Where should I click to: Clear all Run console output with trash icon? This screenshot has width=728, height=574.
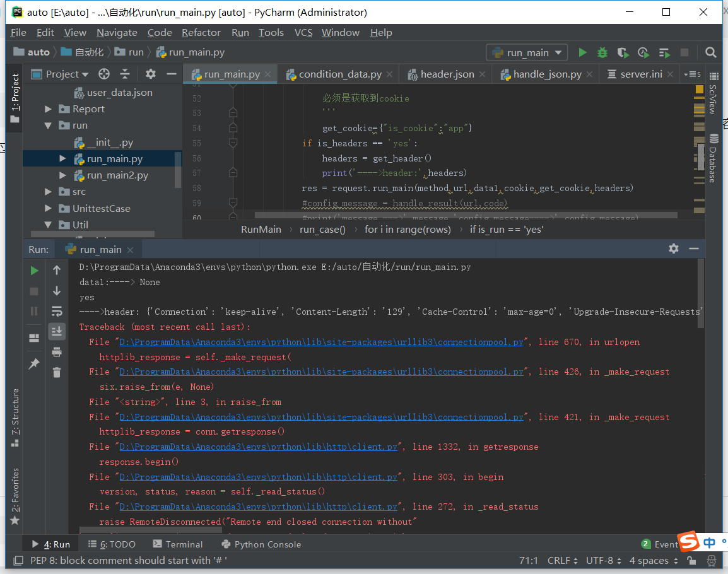click(x=57, y=372)
